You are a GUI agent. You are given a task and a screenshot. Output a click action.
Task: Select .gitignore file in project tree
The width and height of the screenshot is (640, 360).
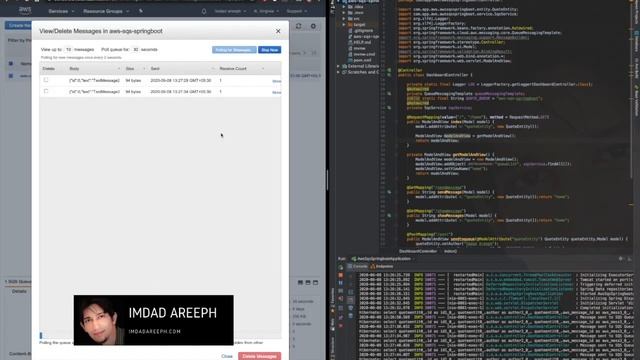point(362,31)
